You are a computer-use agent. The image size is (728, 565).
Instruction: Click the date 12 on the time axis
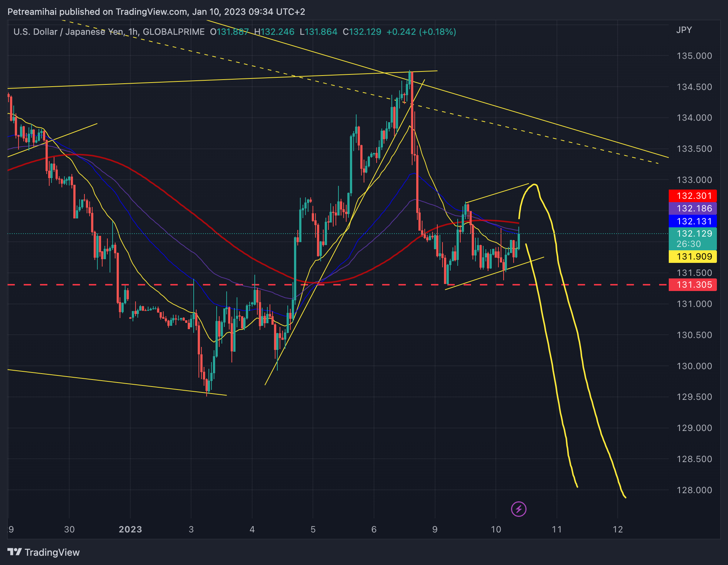click(x=618, y=529)
